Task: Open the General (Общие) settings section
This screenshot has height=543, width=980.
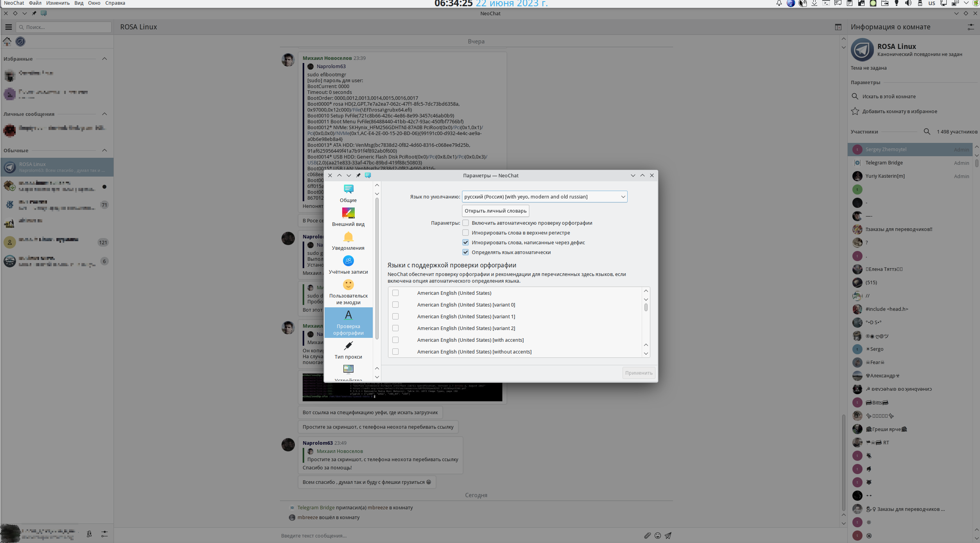Action: click(348, 193)
